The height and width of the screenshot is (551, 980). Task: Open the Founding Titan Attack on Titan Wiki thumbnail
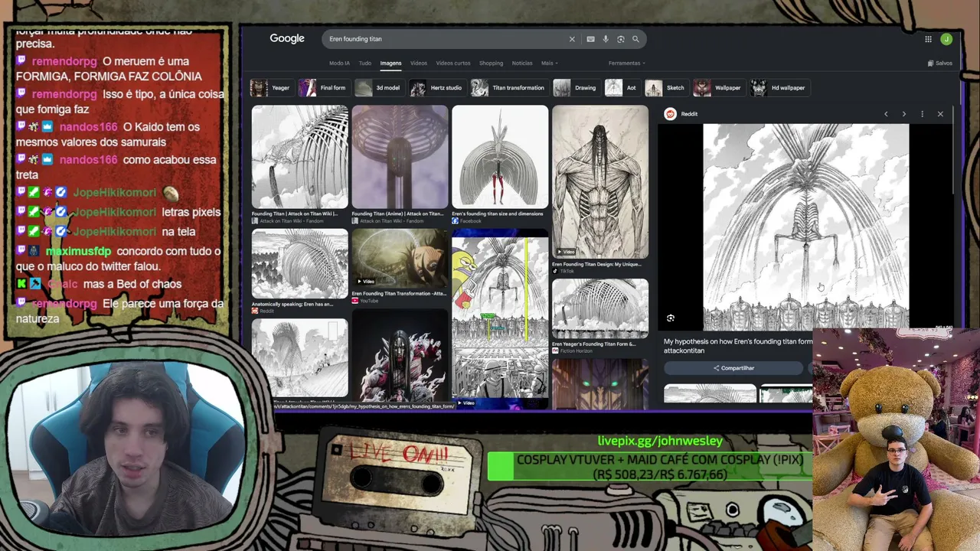(299, 157)
